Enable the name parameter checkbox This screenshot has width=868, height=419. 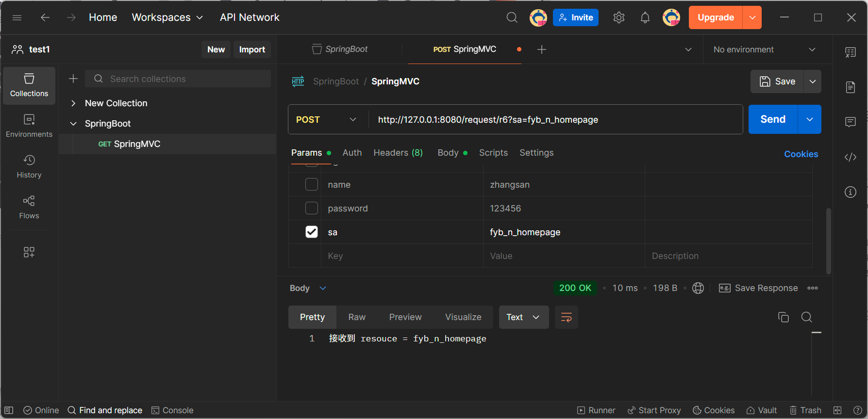pyautogui.click(x=312, y=184)
